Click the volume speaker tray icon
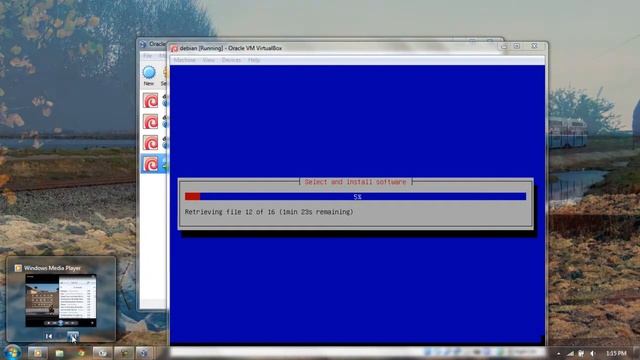Image resolution: width=640 pixels, height=360 pixels. coord(593,353)
